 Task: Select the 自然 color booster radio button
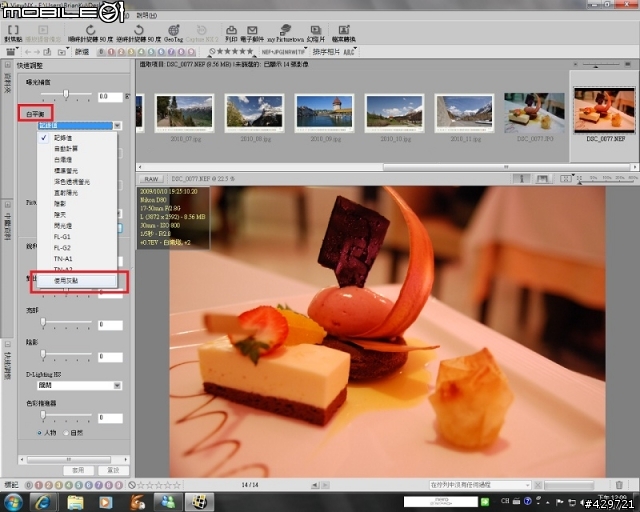[66, 433]
